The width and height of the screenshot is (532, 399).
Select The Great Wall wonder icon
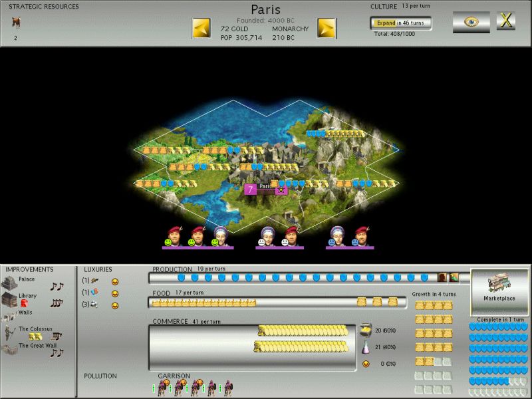point(9,349)
